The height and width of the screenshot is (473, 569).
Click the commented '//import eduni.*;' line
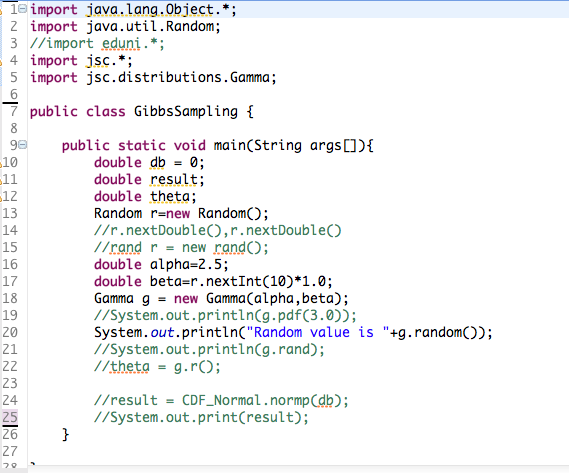(x=97, y=44)
